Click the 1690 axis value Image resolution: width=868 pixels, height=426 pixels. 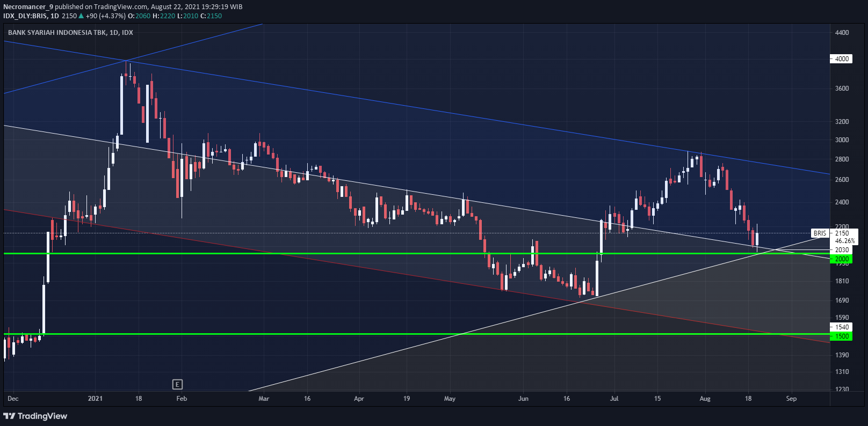(842, 300)
